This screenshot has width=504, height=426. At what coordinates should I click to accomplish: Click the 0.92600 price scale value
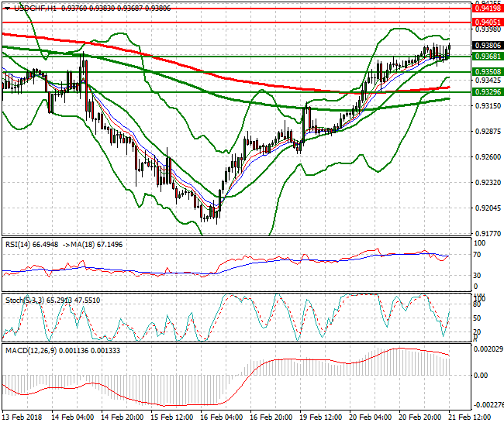(x=488, y=156)
